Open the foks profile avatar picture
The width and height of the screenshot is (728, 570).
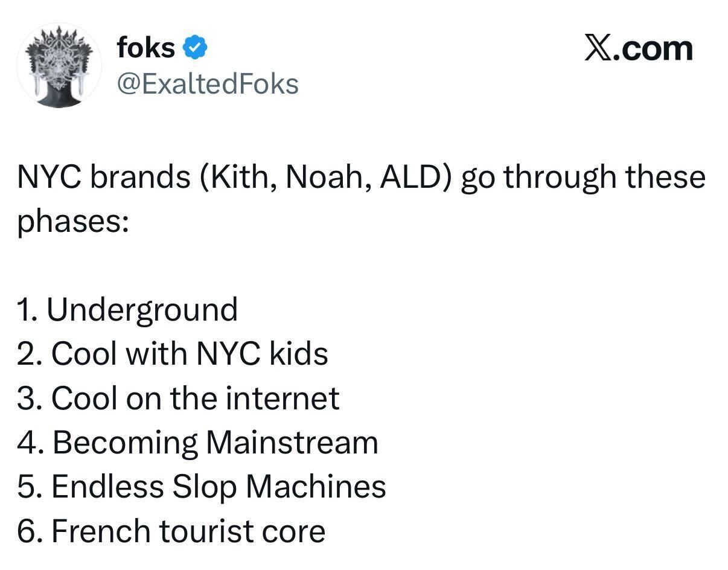pyautogui.click(x=59, y=66)
